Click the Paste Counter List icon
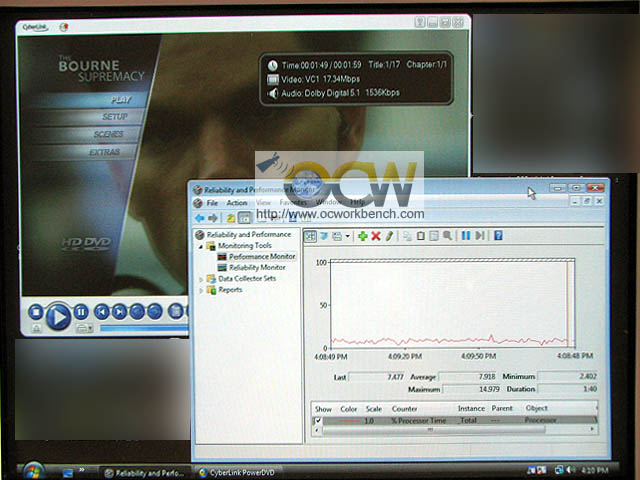This screenshot has width=640, height=480. tap(420, 236)
